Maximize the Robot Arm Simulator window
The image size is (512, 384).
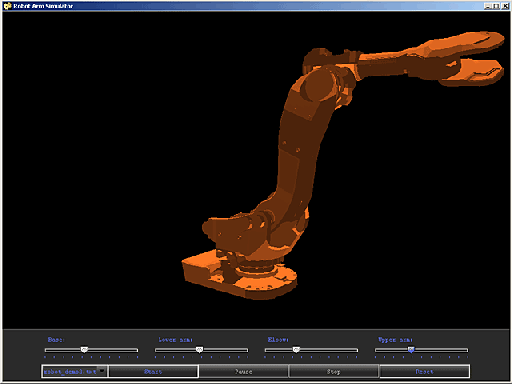[x=496, y=6]
